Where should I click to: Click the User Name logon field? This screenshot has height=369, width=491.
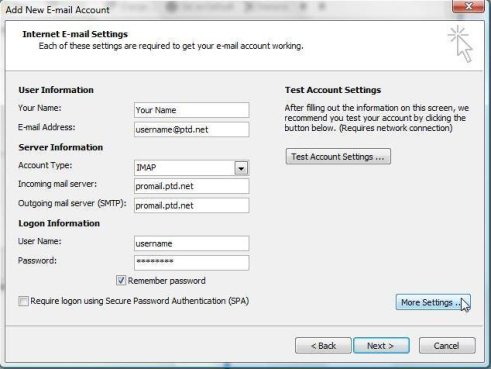191,243
